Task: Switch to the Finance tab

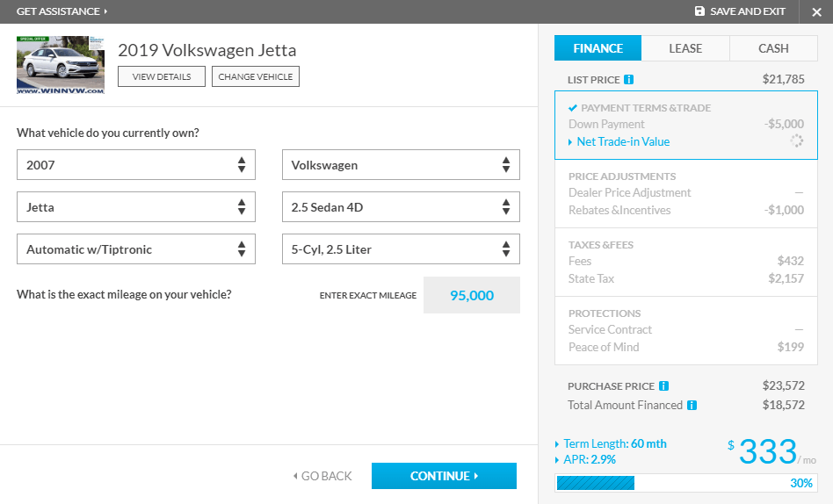Action: [x=598, y=48]
